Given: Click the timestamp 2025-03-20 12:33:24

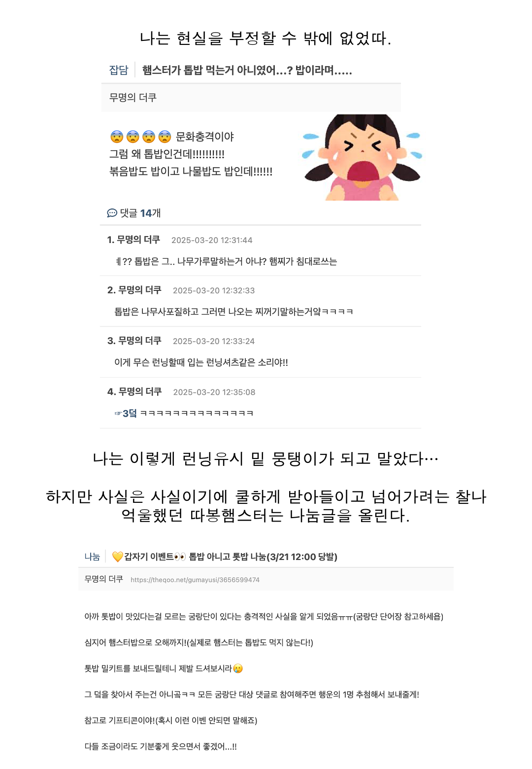Looking at the screenshot, I should click(x=214, y=341).
